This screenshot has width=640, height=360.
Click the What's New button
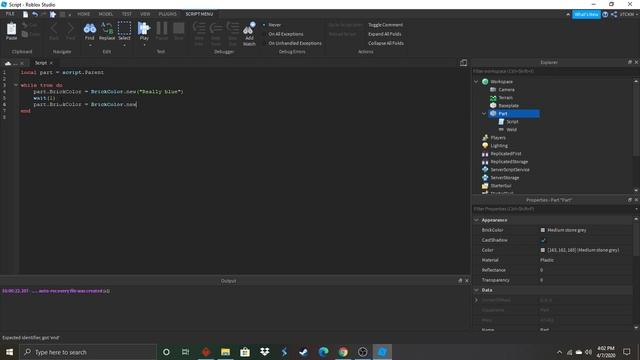coord(586,14)
